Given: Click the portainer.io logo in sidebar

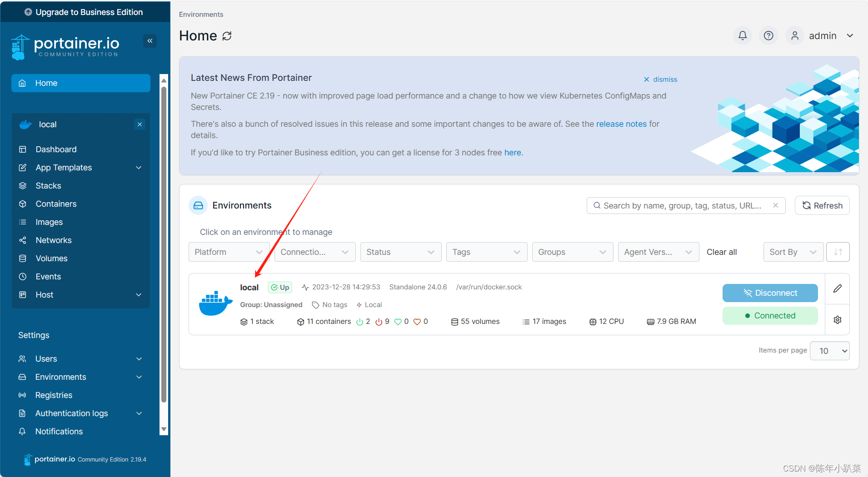Looking at the screenshot, I should (65, 47).
